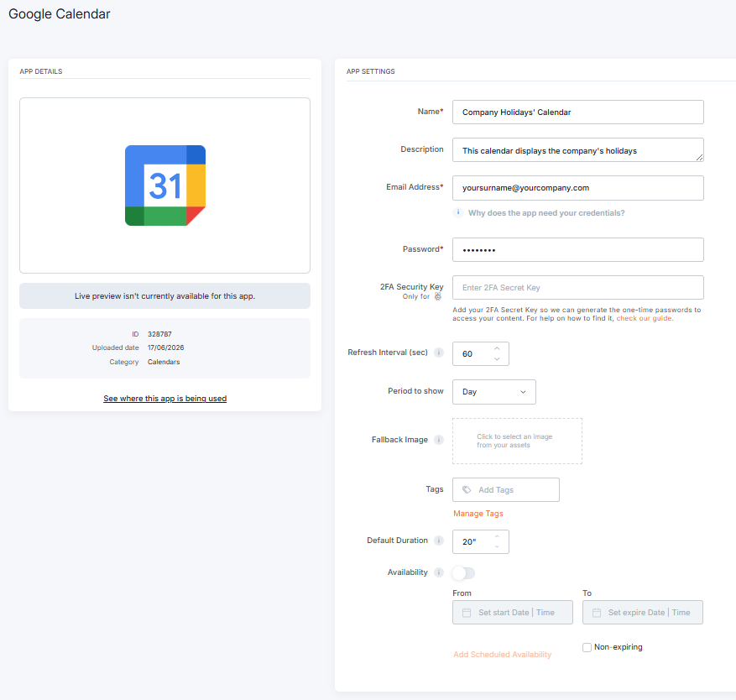The image size is (736, 700).
Task: Click the Description text area
Action: (578, 150)
